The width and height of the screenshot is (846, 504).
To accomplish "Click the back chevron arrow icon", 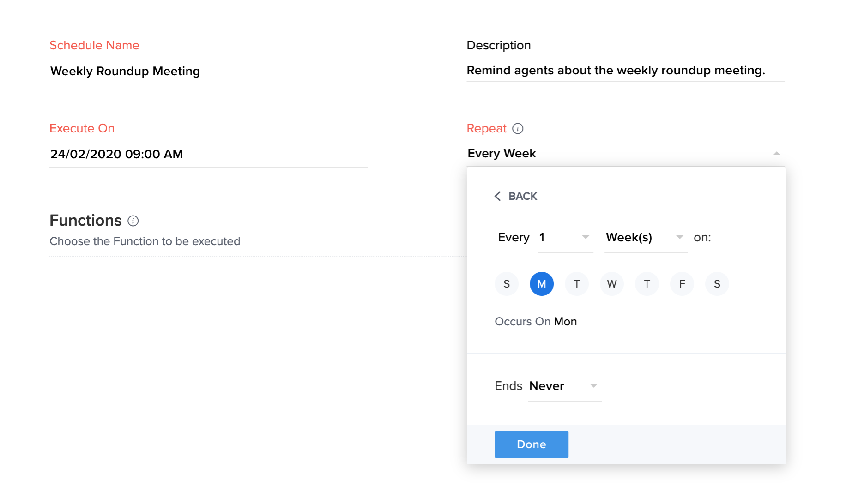I will coord(497,196).
